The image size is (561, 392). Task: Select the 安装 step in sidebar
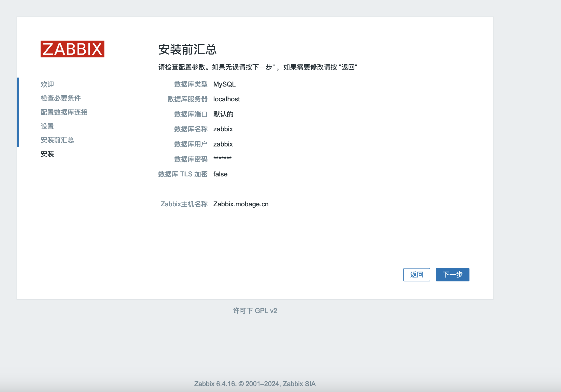coord(47,154)
